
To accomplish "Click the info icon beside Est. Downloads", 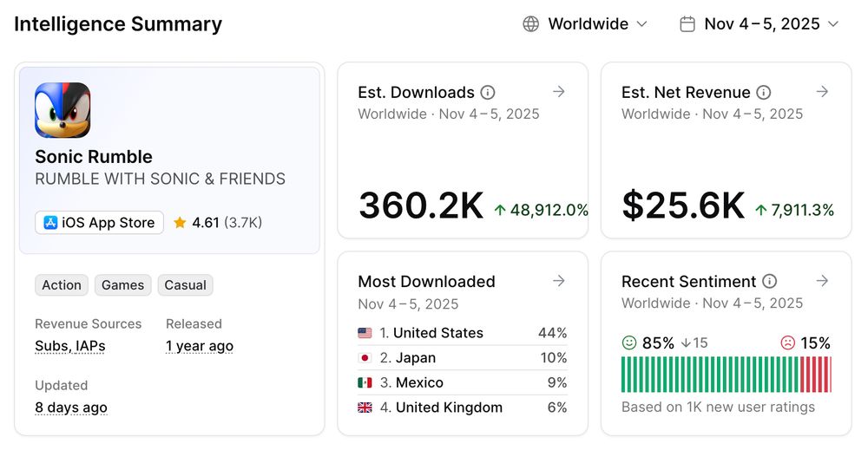I will coord(488,93).
